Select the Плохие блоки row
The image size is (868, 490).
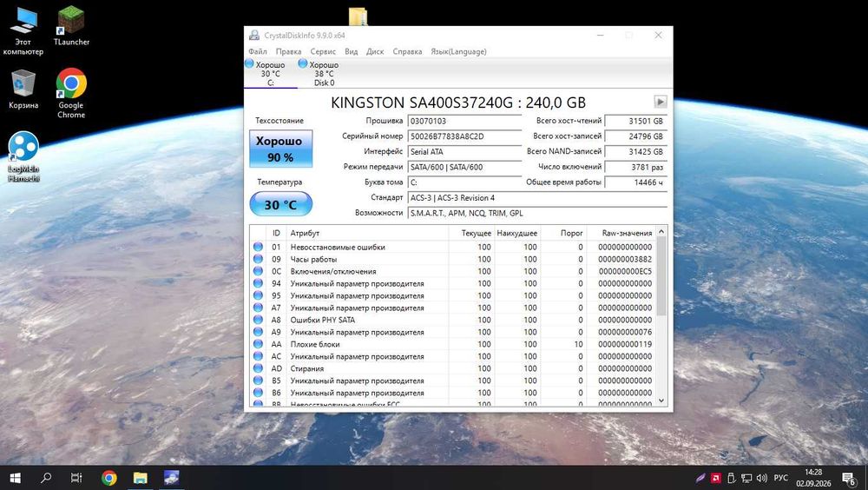coord(453,344)
